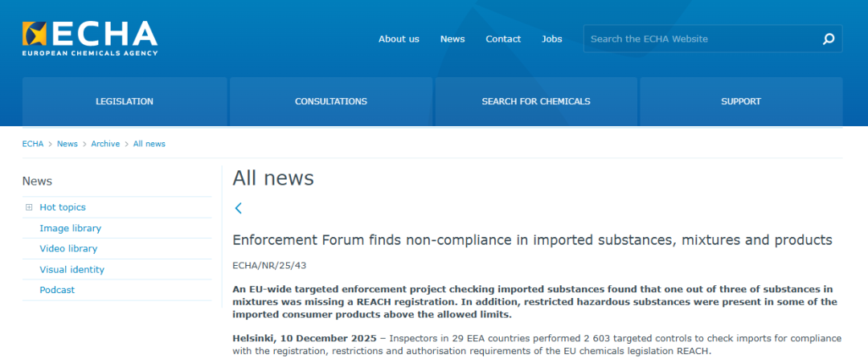The width and height of the screenshot is (868, 359).
Task: Open Podcast in the sidebar
Action: pos(57,290)
